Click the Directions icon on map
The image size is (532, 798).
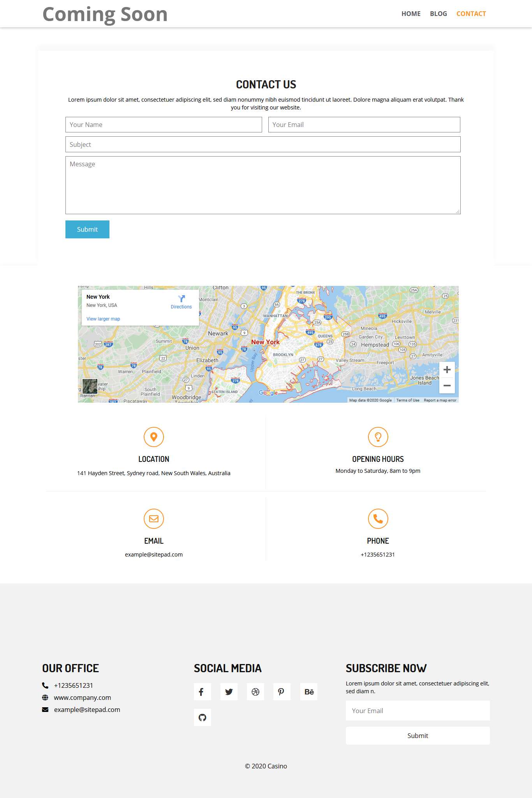coord(181,299)
